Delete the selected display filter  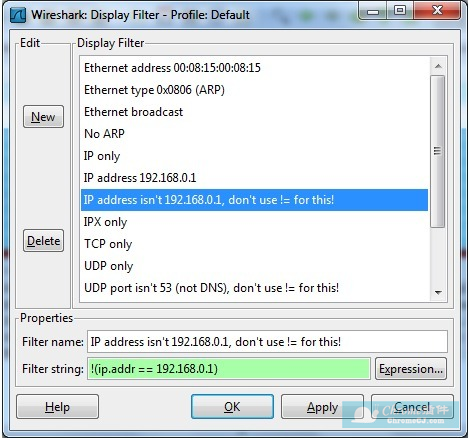(x=43, y=241)
